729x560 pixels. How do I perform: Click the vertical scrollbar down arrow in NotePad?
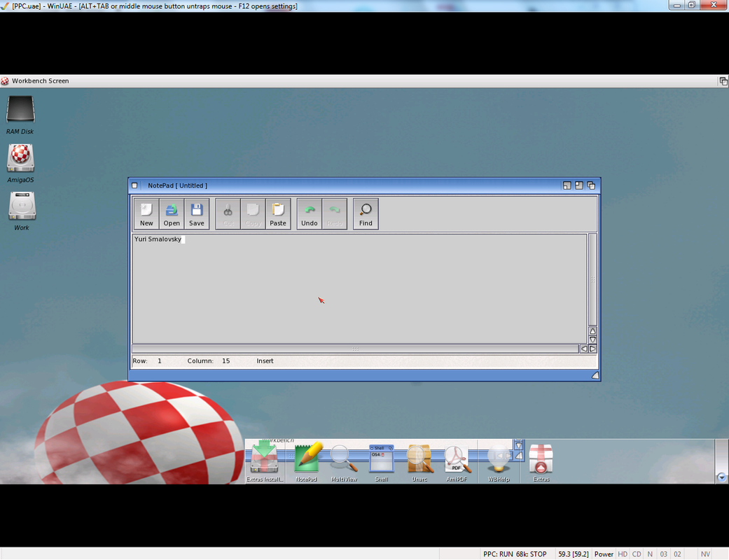coord(592,339)
